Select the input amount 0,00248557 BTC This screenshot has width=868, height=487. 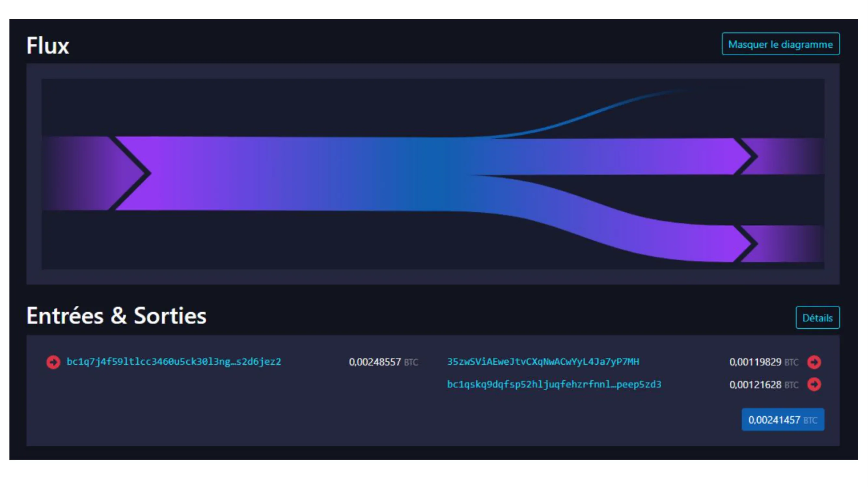click(x=383, y=362)
